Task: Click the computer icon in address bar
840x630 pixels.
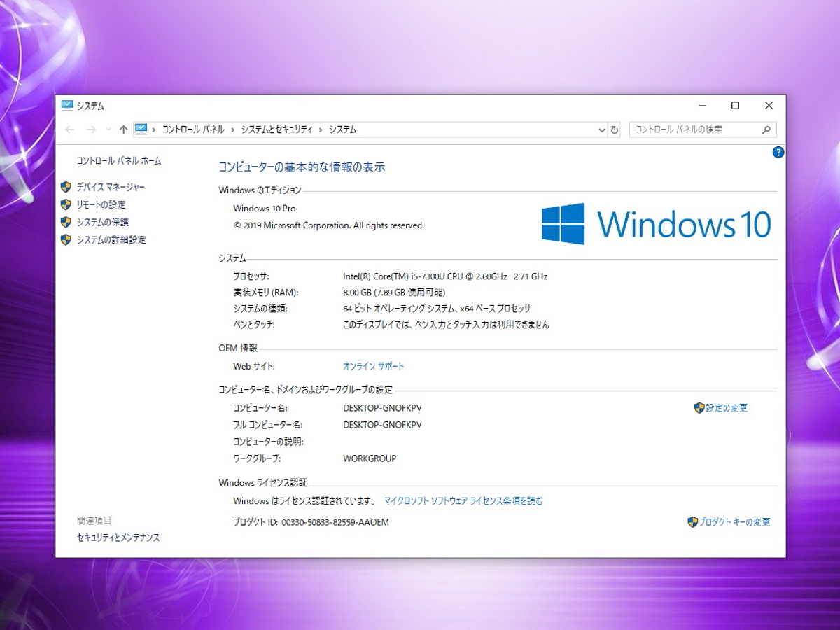Action: pyautogui.click(x=141, y=129)
